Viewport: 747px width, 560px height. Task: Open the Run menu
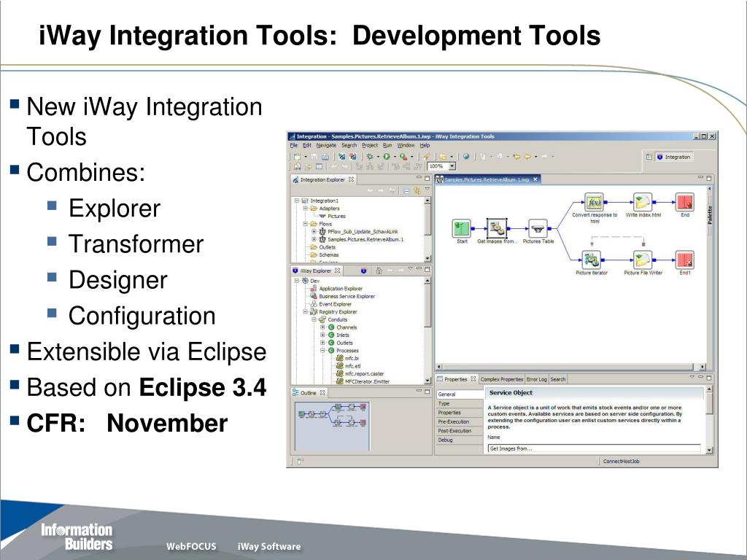pyautogui.click(x=387, y=145)
